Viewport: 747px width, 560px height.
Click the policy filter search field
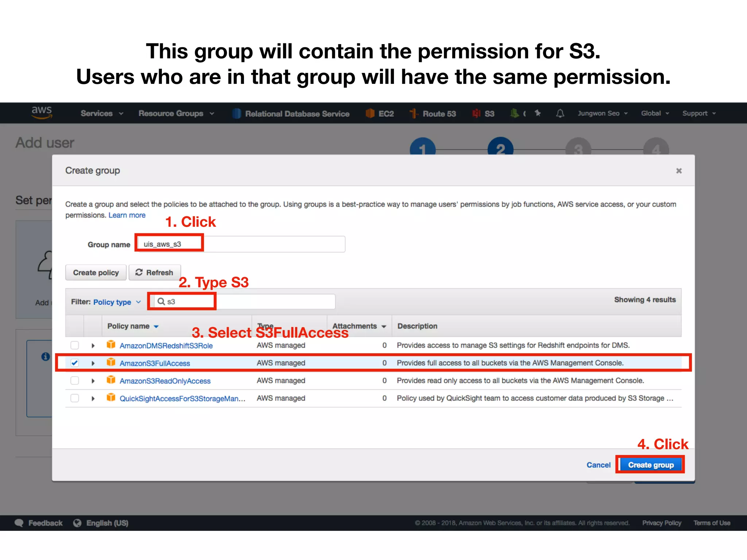[x=244, y=302]
